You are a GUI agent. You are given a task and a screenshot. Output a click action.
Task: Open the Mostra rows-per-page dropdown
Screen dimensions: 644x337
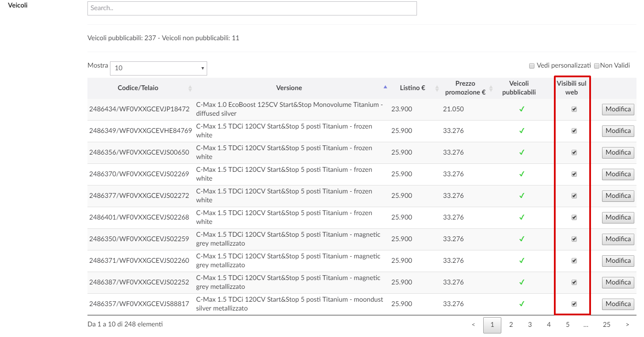pyautogui.click(x=158, y=68)
